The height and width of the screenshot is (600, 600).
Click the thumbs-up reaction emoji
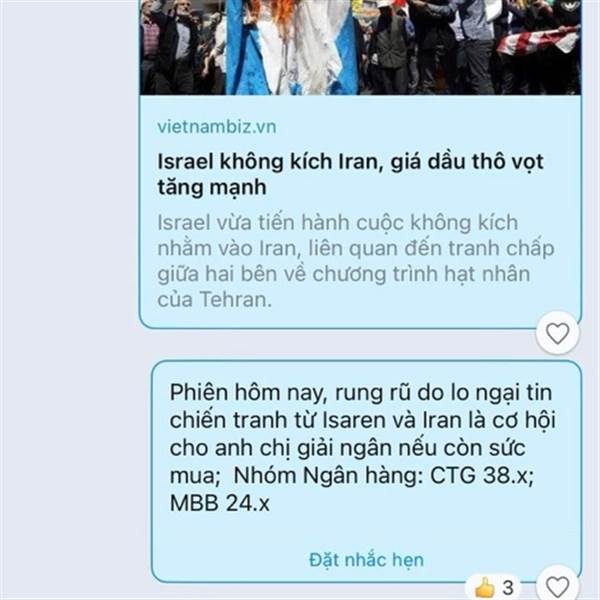coord(484,587)
